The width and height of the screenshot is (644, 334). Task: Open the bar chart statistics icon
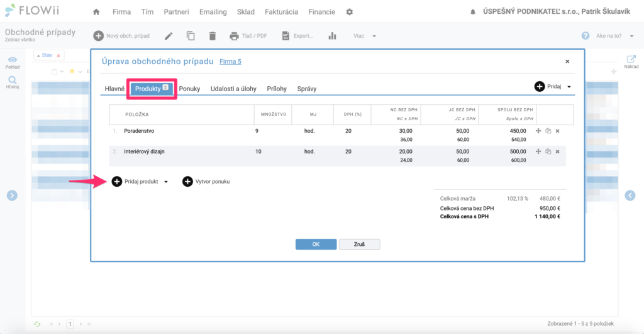click(x=332, y=36)
